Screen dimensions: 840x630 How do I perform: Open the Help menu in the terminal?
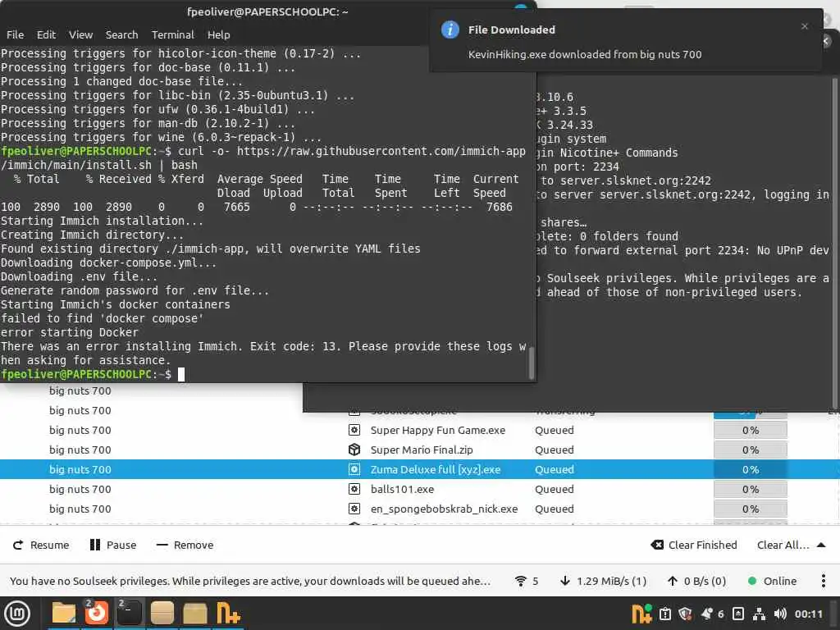[x=218, y=34]
